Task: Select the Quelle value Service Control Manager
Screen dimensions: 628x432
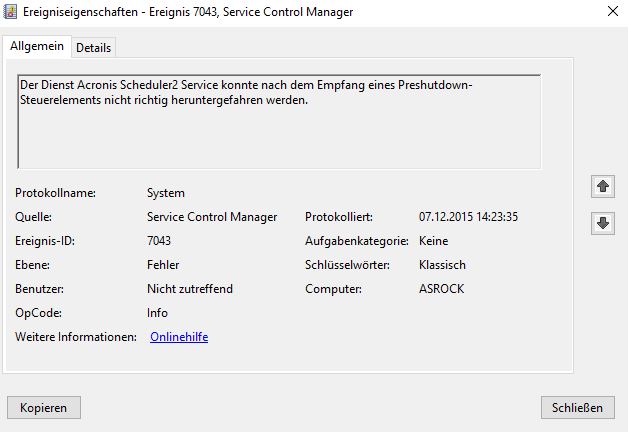Action: (x=212, y=217)
